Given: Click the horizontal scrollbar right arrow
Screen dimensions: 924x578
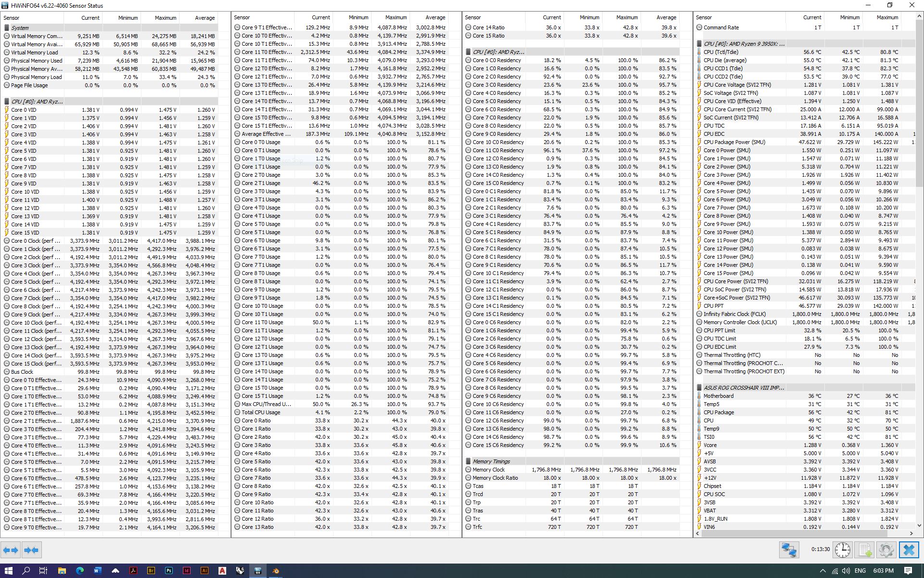Looking at the screenshot, I should click(x=911, y=533).
